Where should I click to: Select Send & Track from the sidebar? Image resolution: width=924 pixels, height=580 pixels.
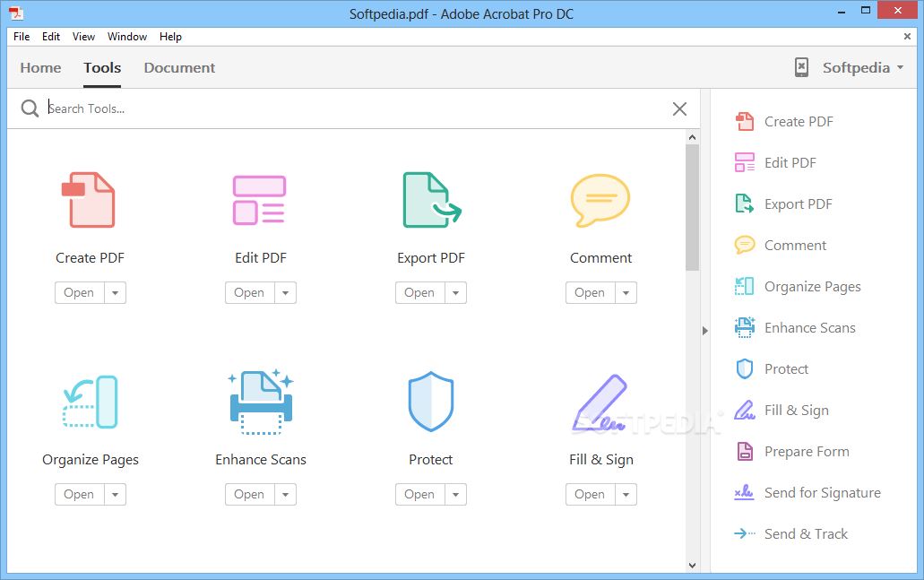[806, 533]
